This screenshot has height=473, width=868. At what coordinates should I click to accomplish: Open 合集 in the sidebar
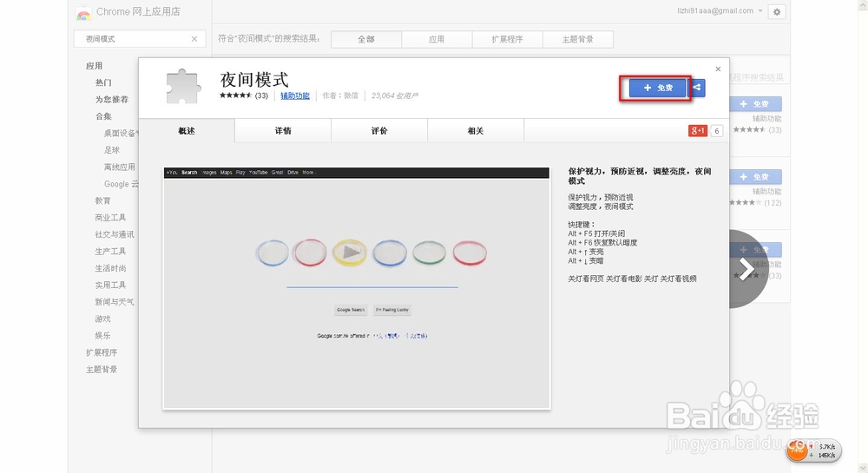[103, 116]
